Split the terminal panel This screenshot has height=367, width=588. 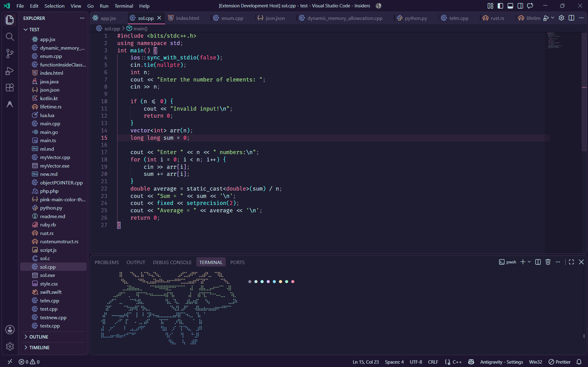[x=538, y=262]
